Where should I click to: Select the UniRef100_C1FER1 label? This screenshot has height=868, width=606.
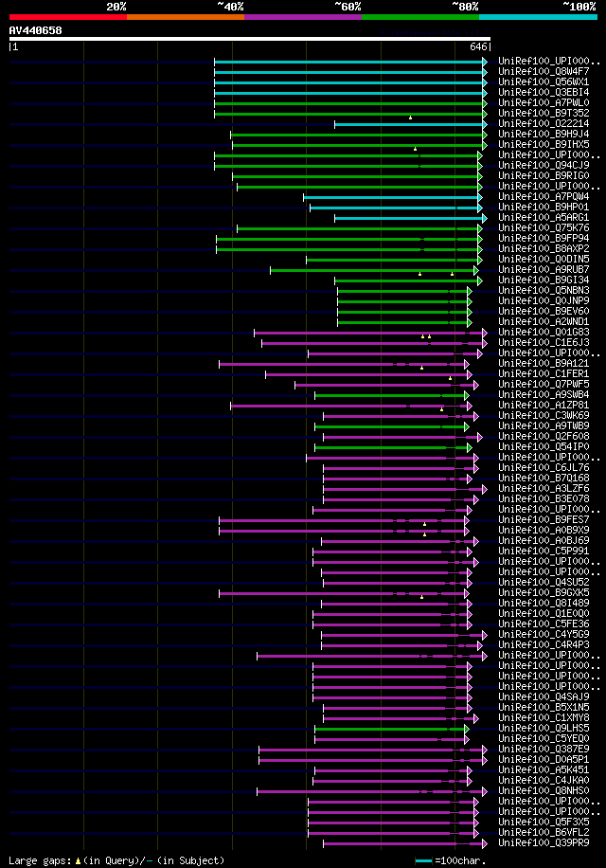coord(544,373)
